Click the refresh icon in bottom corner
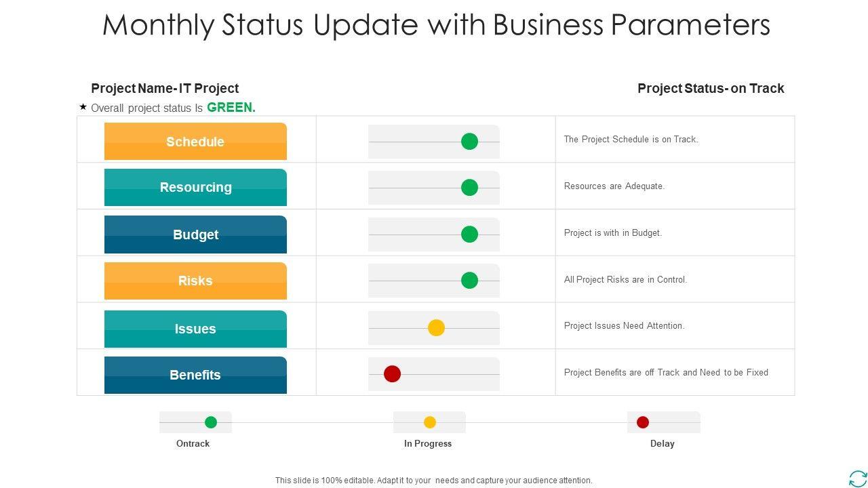Viewport: 868px width, 488px height. point(857,478)
